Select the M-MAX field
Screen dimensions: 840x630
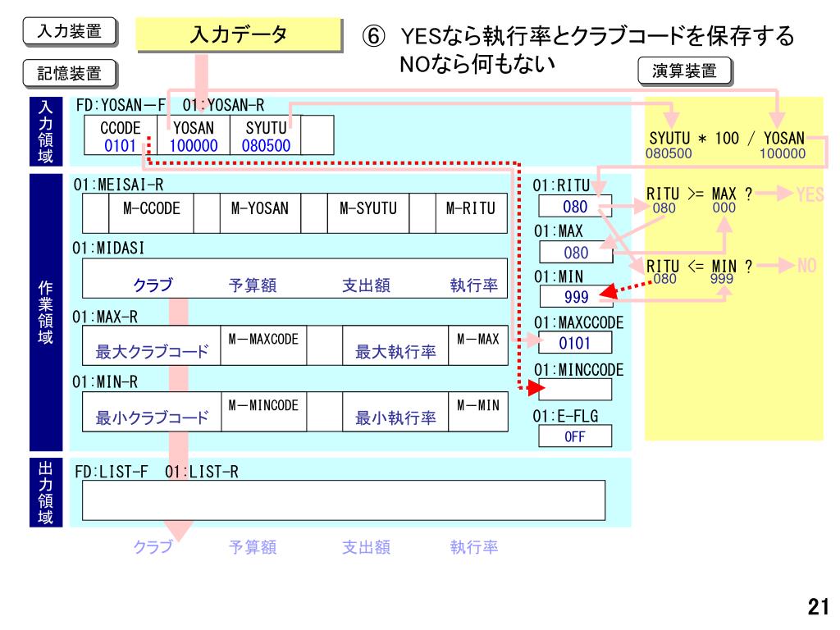coord(478,345)
